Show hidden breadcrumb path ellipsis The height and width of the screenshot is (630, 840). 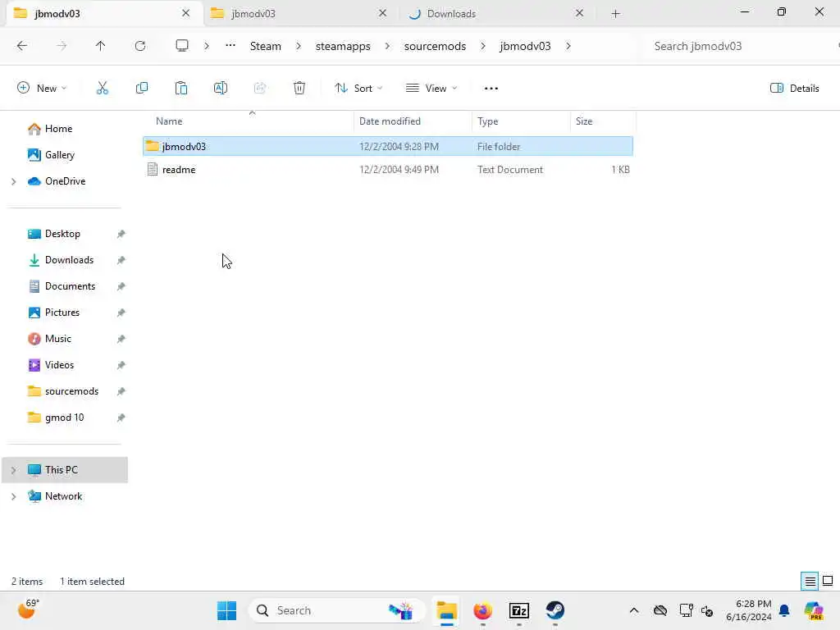(x=231, y=46)
